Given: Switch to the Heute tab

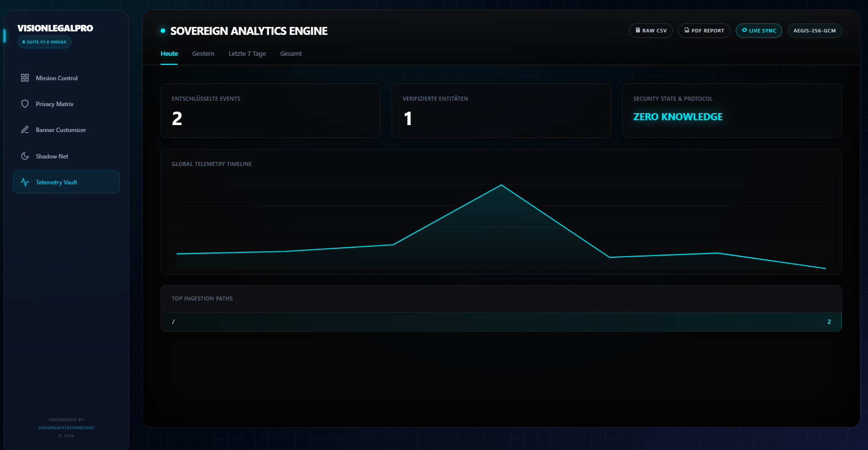Looking at the screenshot, I should [x=169, y=54].
